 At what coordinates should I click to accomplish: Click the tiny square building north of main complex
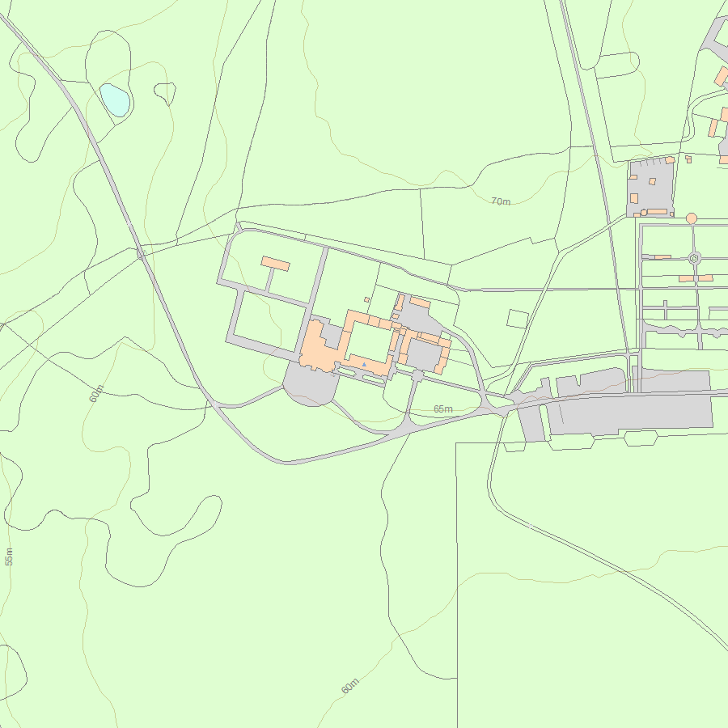[366, 300]
